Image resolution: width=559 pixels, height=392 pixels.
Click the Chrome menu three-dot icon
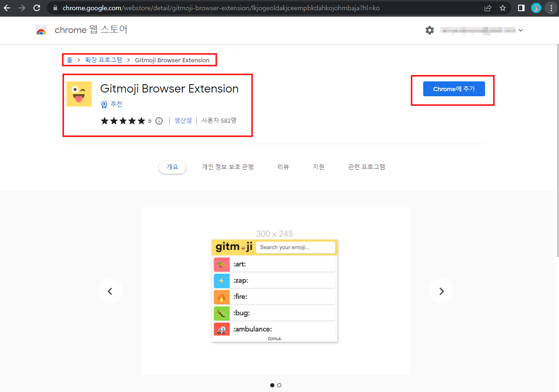551,8
